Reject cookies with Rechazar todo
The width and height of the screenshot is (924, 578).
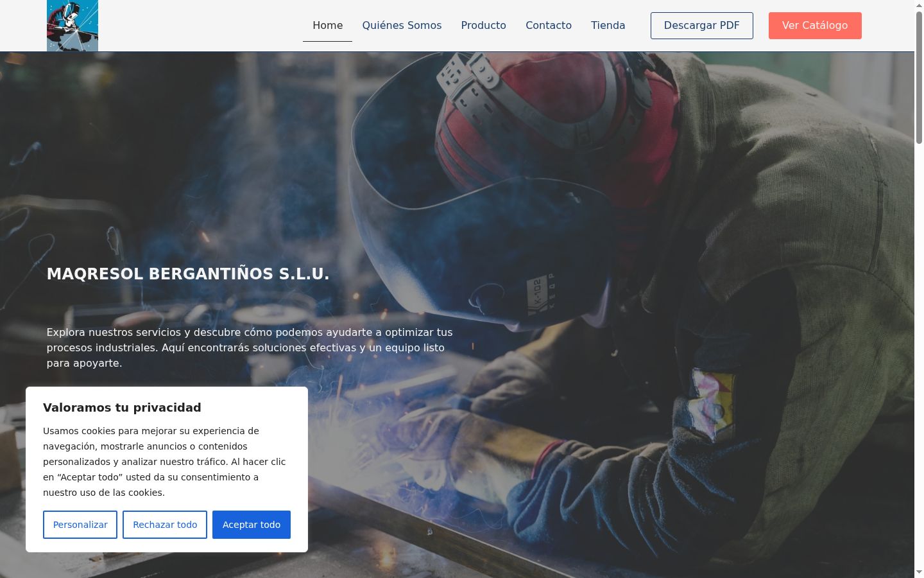tap(165, 525)
